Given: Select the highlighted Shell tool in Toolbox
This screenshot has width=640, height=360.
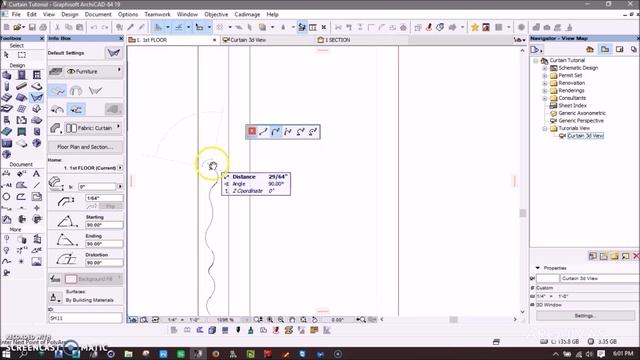Looking at the screenshot, I should (x=37, y=98).
